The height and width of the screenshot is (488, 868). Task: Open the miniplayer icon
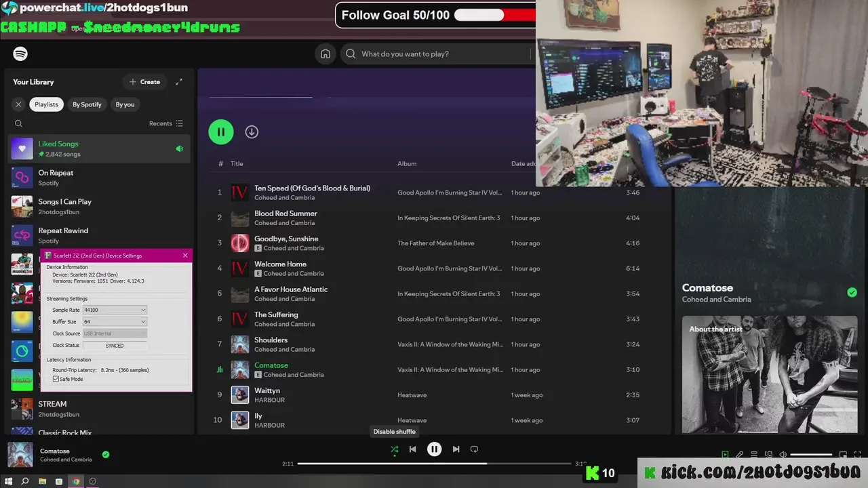(x=843, y=455)
